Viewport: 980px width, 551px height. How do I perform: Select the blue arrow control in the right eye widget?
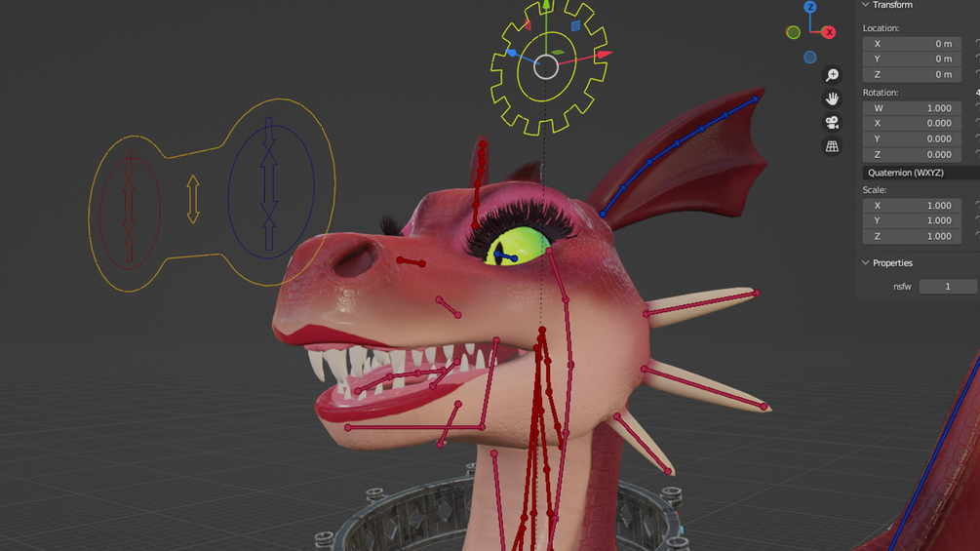point(269,183)
